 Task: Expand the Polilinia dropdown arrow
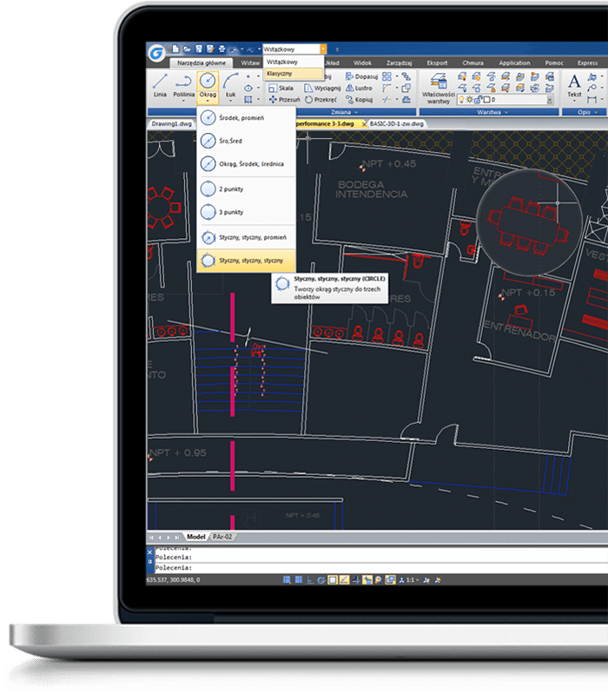(183, 102)
